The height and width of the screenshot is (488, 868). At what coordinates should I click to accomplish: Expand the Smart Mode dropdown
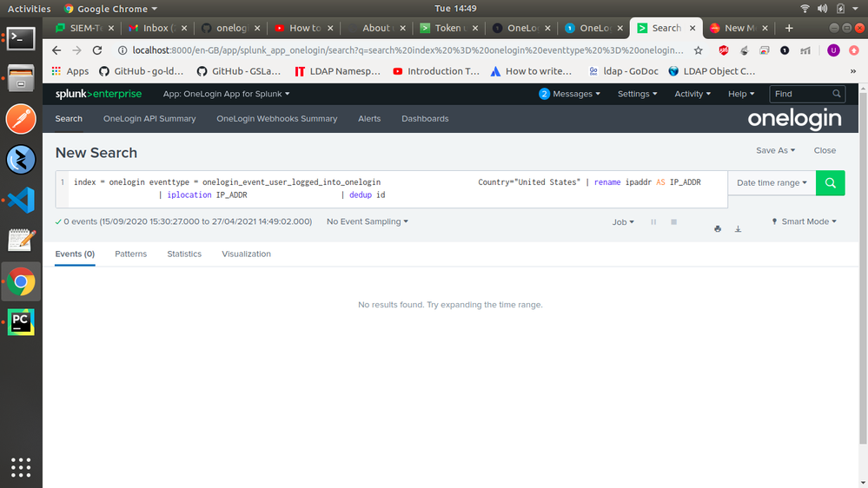tap(804, 222)
